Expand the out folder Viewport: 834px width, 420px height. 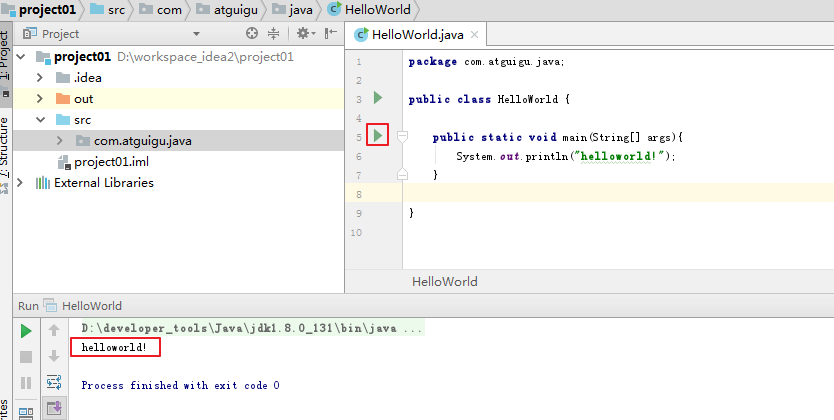(40, 99)
